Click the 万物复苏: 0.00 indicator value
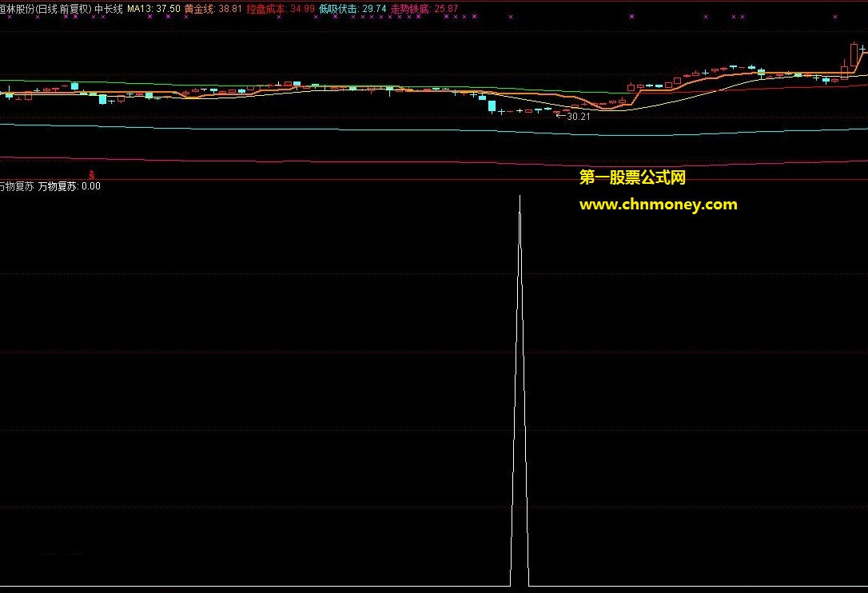 tap(70, 186)
